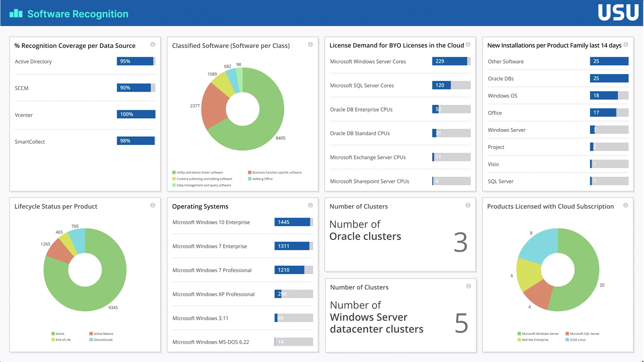Open info icon for Lifecycle Status per Product
644x362 pixels.
[x=153, y=205]
